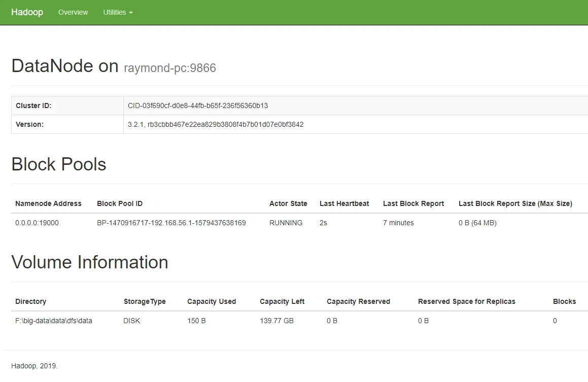Click the Last Heartbeat column header
The image size is (588, 382).
(344, 203)
